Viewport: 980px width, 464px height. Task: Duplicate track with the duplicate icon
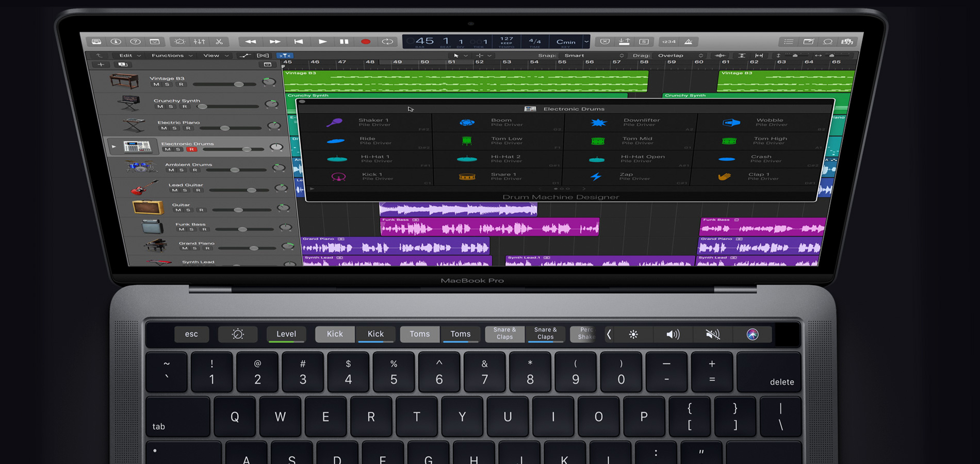tap(123, 64)
